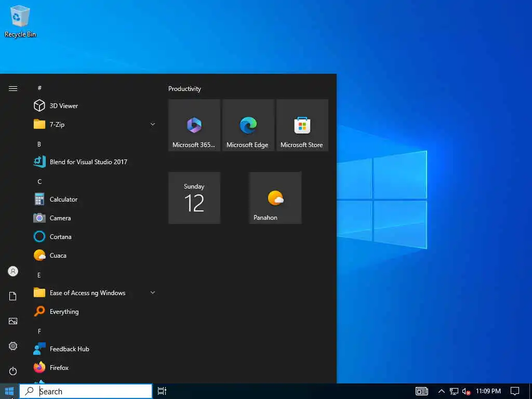
Task: Select the Recycle Bin desktop icon
Action: click(20, 21)
